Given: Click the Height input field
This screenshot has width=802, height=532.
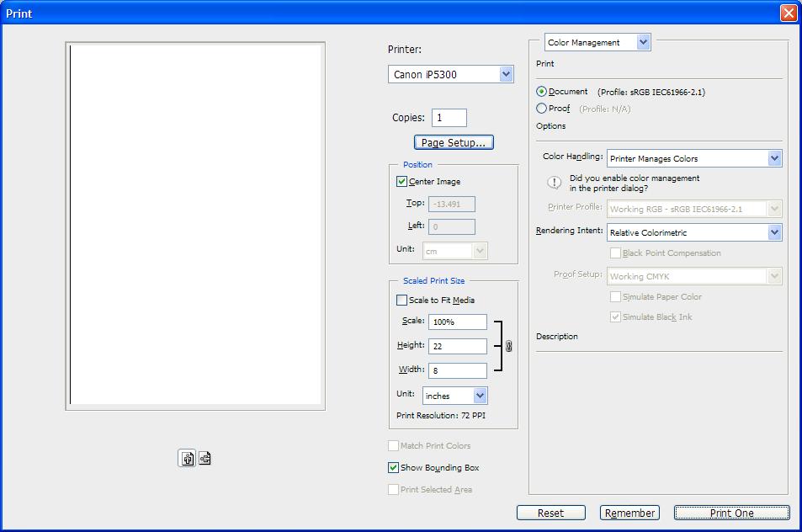Looking at the screenshot, I should pyautogui.click(x=457, y=346).
